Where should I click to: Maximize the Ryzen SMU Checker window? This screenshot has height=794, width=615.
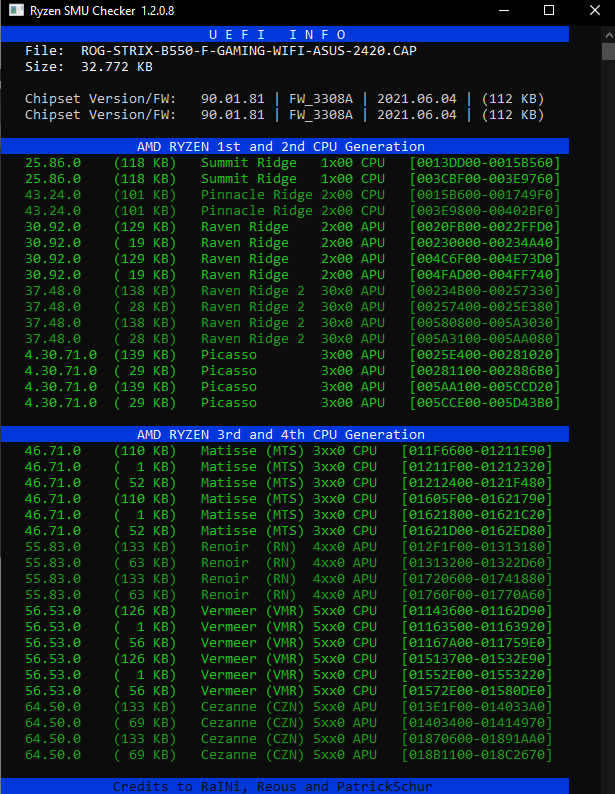[549, 11]
